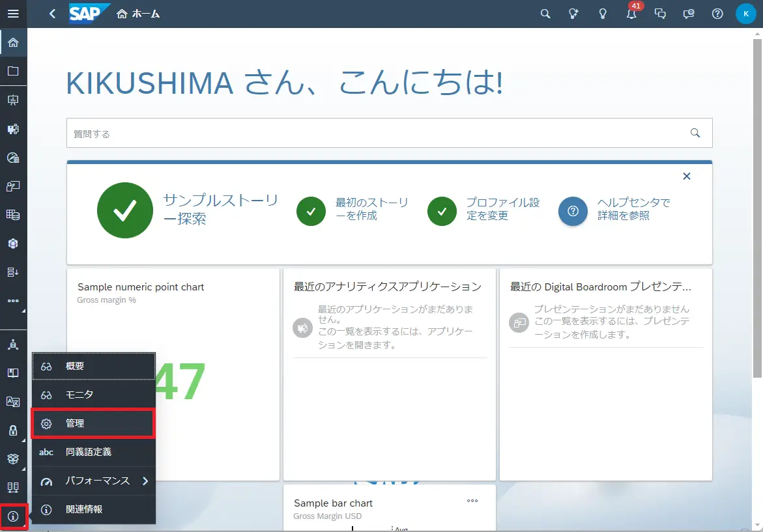Open the gauge chart sidebar icon

coord(13,158)
